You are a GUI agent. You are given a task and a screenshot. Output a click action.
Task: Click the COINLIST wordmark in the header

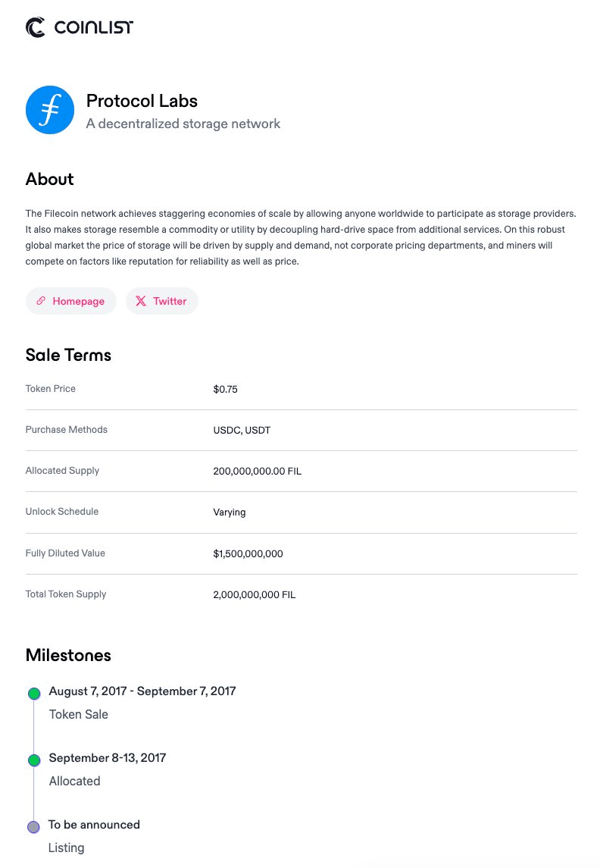pyautogui.click(x=93, y=28)
